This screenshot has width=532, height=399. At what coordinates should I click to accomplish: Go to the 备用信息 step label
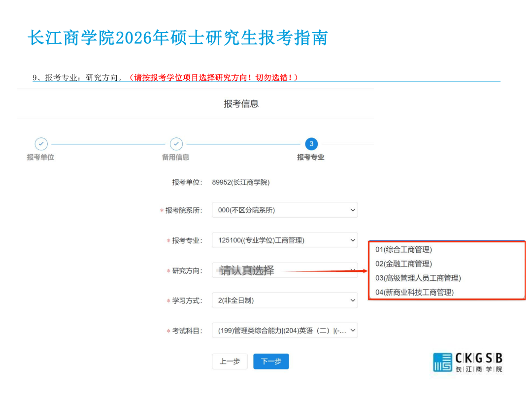click(x=176, y=157)
